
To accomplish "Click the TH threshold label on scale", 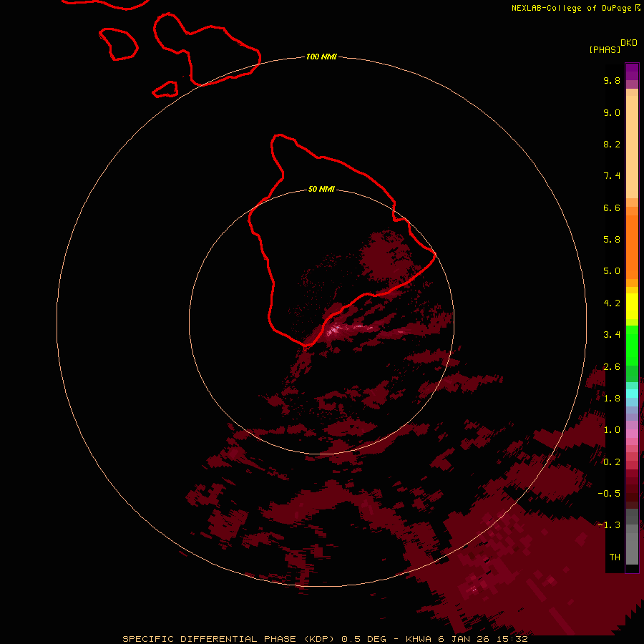I will 615,557.
